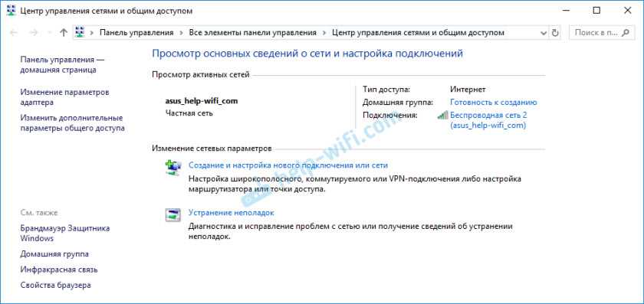Click the troubleshooting icon
644x304 pixels.
[173, 215]
